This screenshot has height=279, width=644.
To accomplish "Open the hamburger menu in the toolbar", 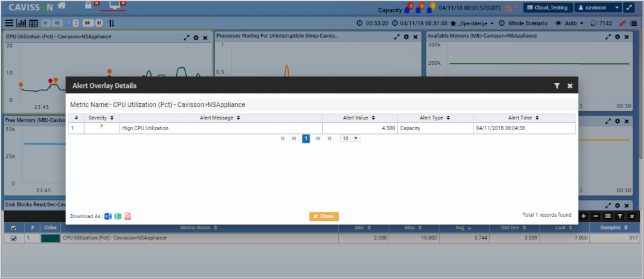I will tap(9, 23).
